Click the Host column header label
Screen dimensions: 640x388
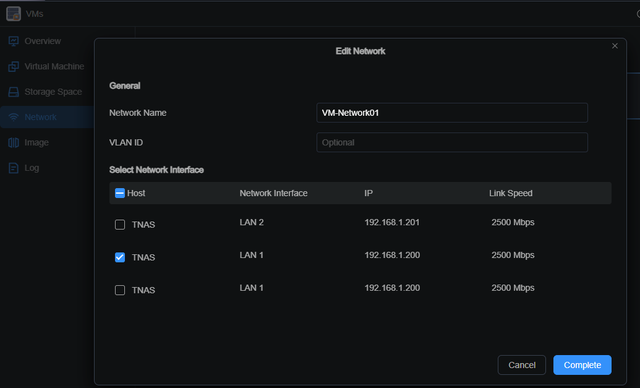click(136, 193)
